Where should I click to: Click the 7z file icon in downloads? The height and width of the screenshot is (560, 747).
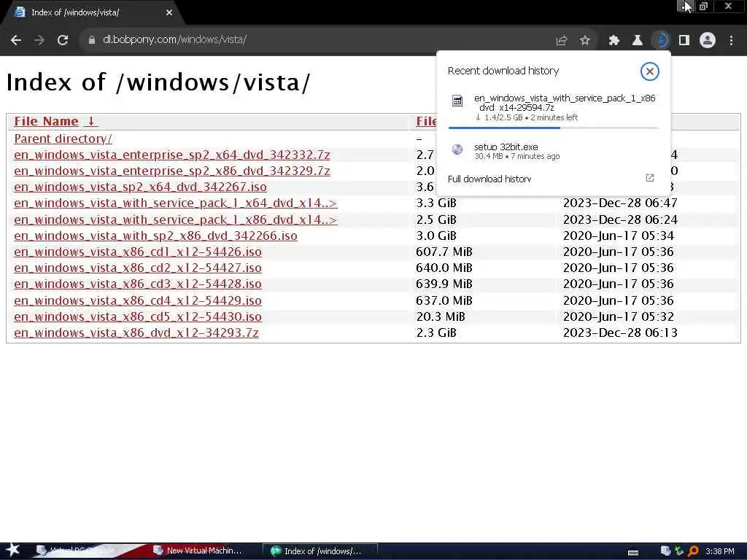pyautogui.click(x=457, y=101)
